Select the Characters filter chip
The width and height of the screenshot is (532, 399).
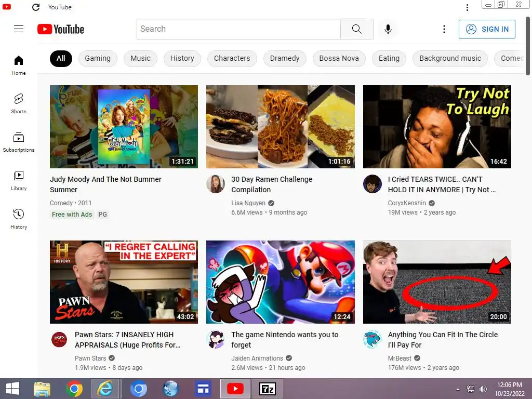(232, 58)
